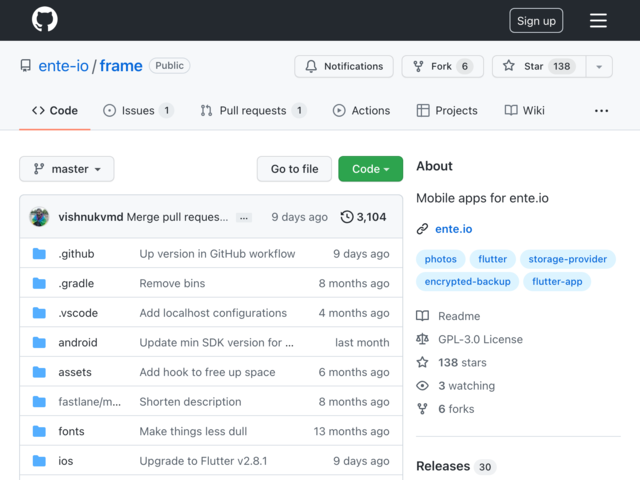Open 'Make things less dull' commit
This screenshot has width=640, height=480.
[193, 431]
